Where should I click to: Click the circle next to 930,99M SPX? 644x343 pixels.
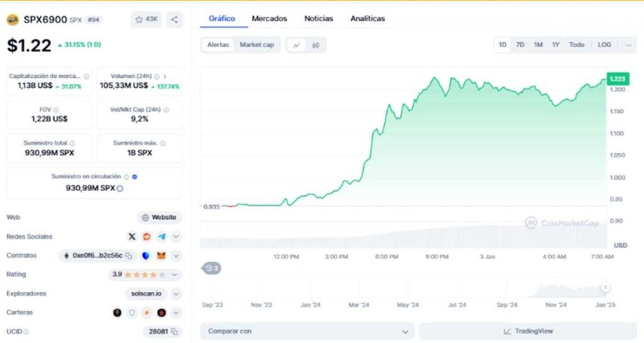[x=120, y=188]
